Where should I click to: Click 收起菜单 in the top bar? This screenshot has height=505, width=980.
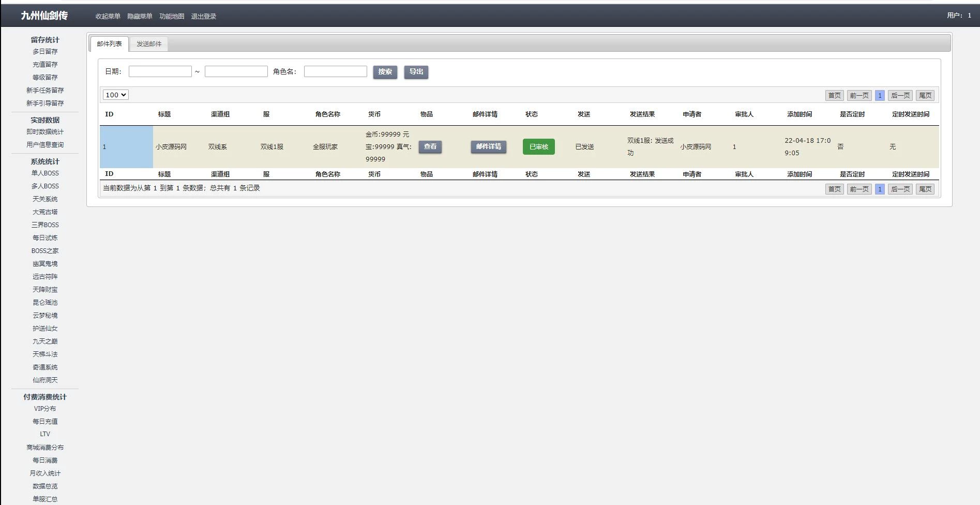[x=108, y=17]
